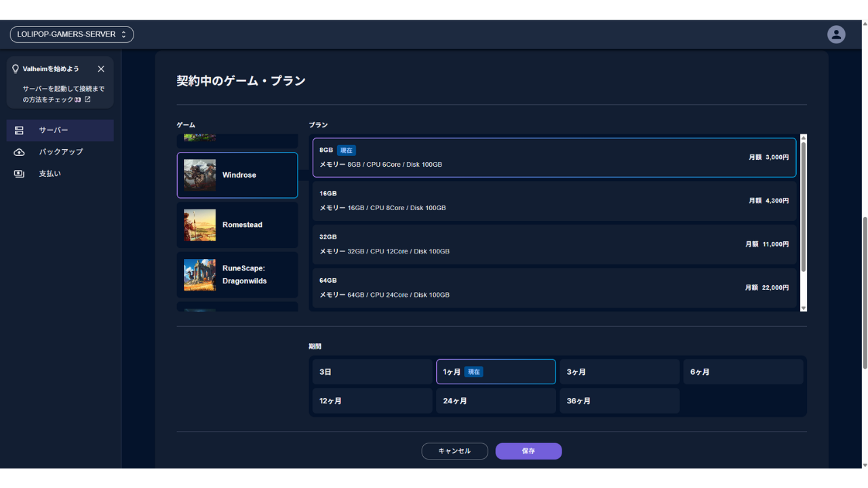The height and width of the screenshot is (488, 868).
Task: Select the RuneScape: Dragonwilds game card
Action: point(237,274)
